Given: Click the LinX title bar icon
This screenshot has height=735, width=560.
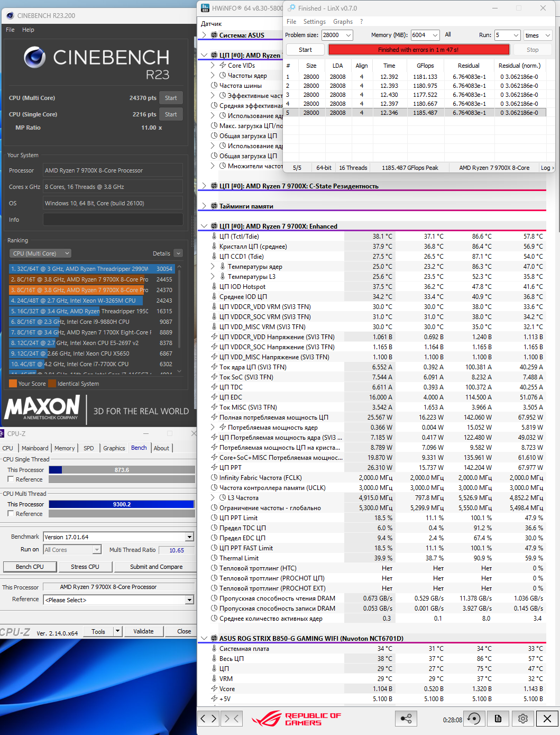Looking at the screenshot, I should [x=292, y=8].
